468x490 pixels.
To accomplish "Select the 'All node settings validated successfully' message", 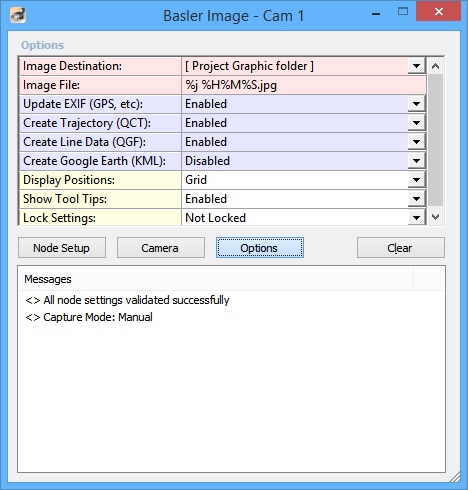I will coord(127,300).
